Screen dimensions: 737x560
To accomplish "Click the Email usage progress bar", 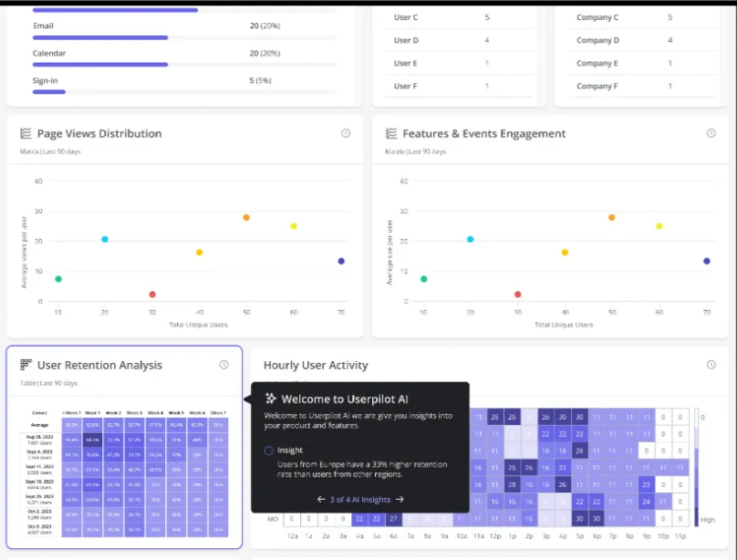I will (185, 37).
